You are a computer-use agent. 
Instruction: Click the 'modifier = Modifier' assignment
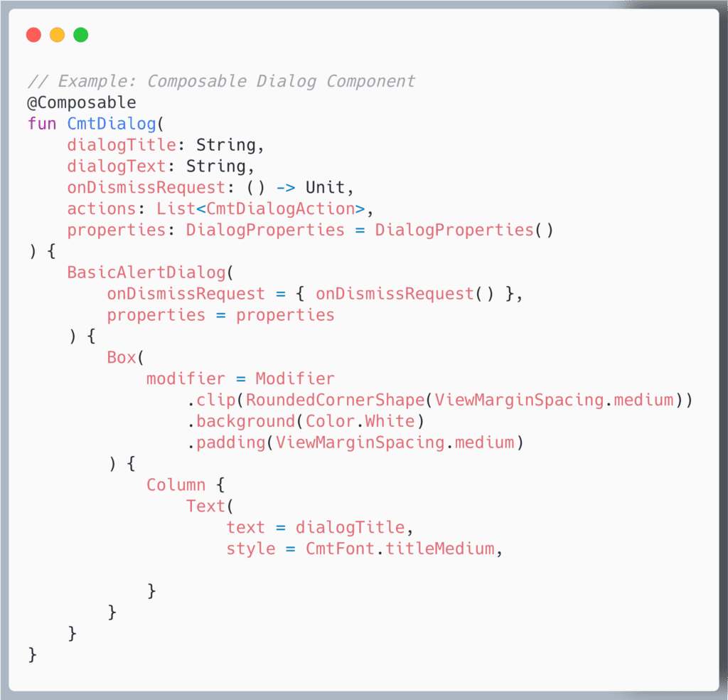240,378
